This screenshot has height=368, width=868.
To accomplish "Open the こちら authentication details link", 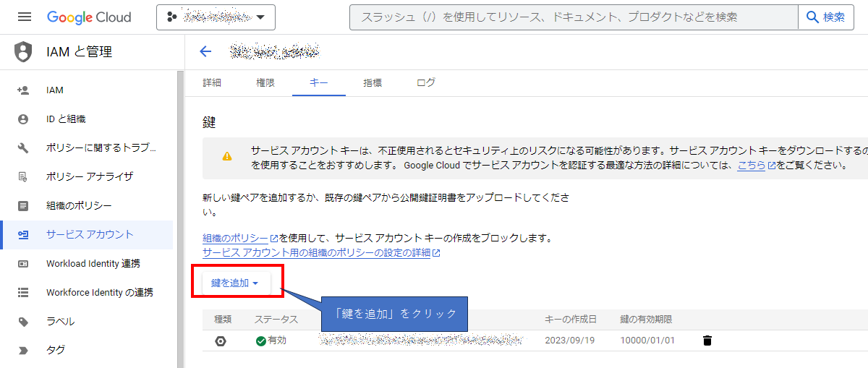I will click(752, 165).
